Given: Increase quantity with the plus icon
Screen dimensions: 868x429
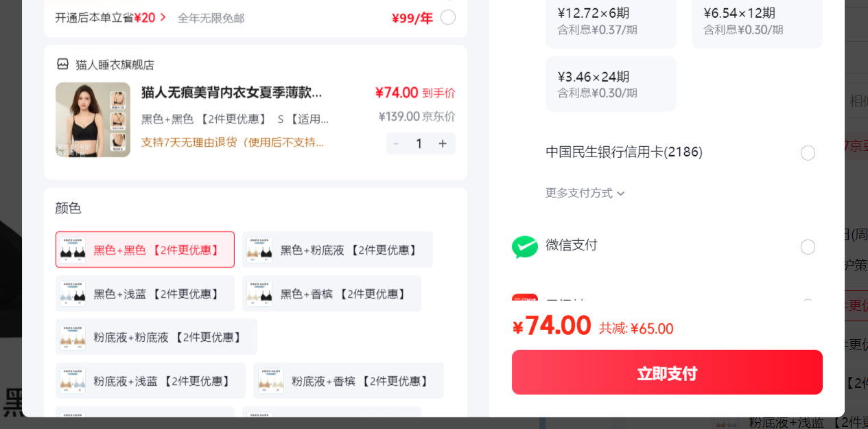Looking at the screenshot, I should click(x=443, y=143).
